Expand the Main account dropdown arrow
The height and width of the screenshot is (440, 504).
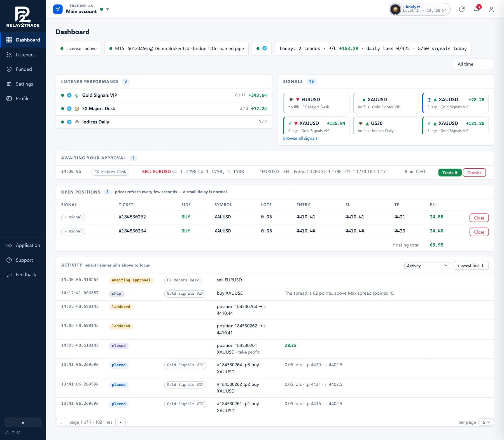(108, 10)
